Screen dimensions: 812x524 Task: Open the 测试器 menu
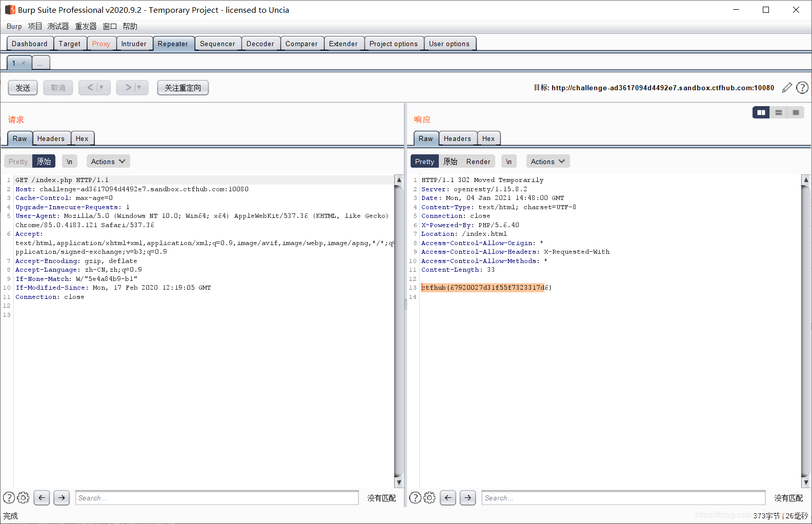pos(58,26)
